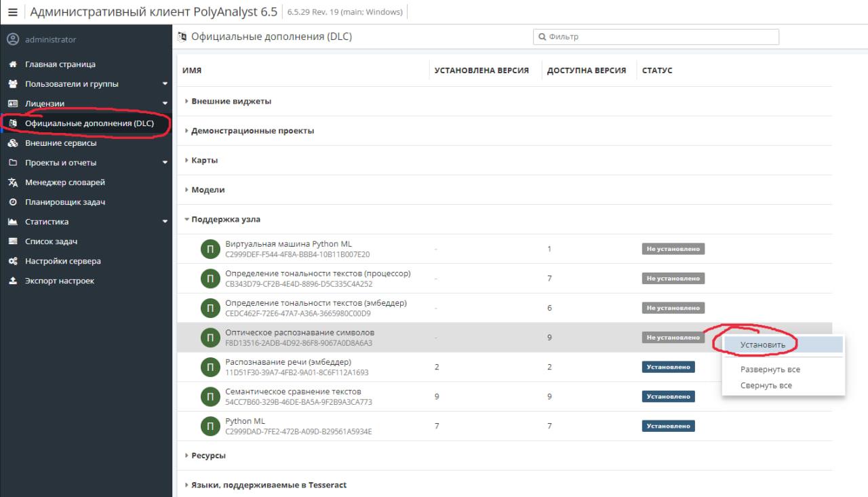Sort by the ИМЯ column header
The image size is (868, 497).
click(192, 71)
